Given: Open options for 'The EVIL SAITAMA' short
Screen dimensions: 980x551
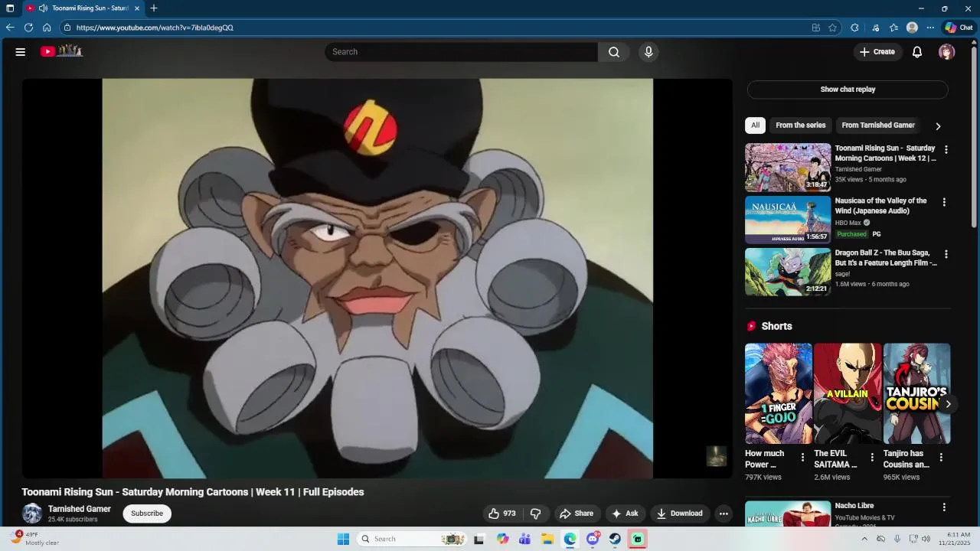Looking at the screenshot, I should click(871, 458).
